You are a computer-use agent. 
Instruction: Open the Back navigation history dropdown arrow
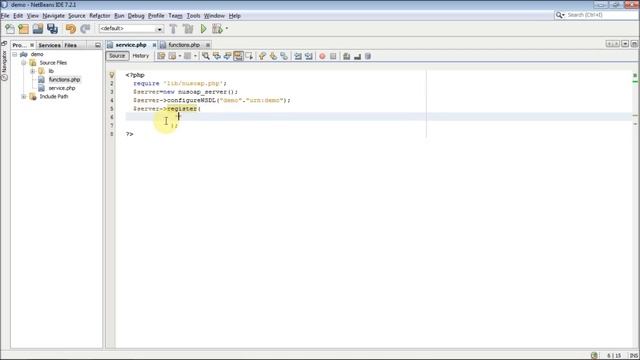179,56
